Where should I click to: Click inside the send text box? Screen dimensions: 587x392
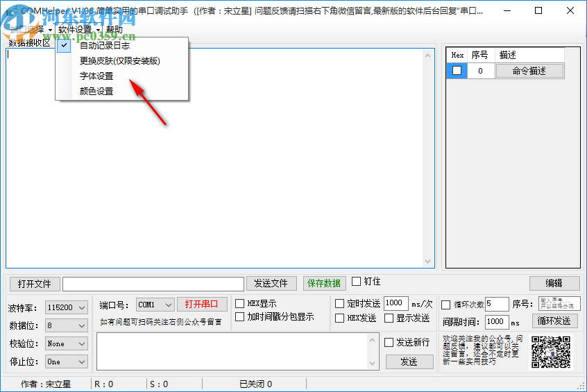click(x=232, y=352)
